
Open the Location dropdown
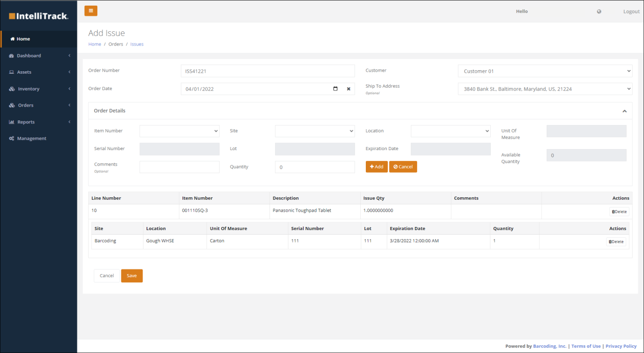pos(451,131)
